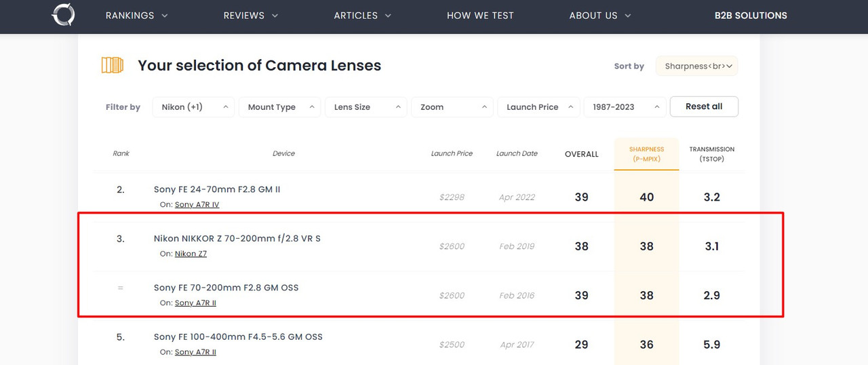This screenshot has width=868, height=365.
Task: Click transmission value 2.9
Action: (x=711, y=296)
